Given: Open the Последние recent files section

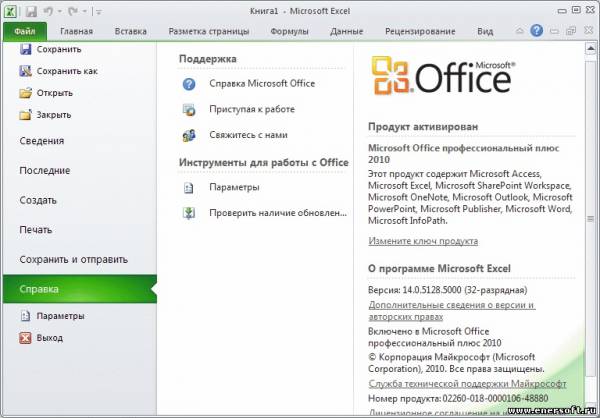Looking at the screenshot, I should pyautogui.click(x=45, y=170).
